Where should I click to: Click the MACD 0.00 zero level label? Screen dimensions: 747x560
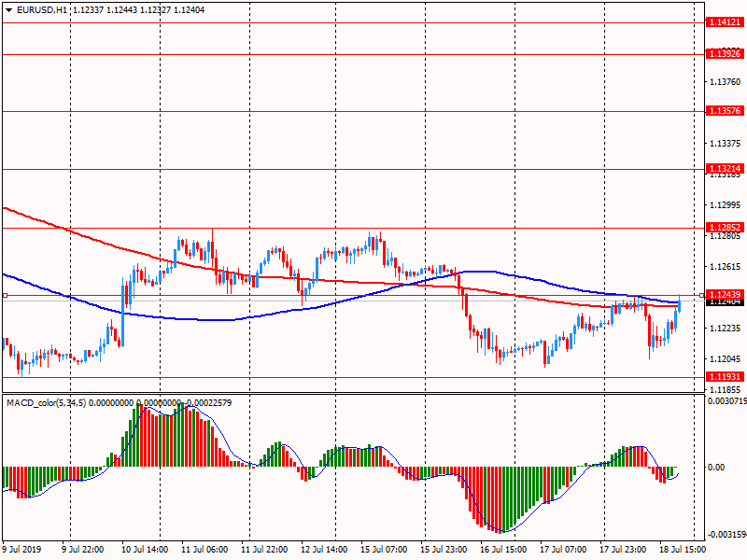(716, 468)
